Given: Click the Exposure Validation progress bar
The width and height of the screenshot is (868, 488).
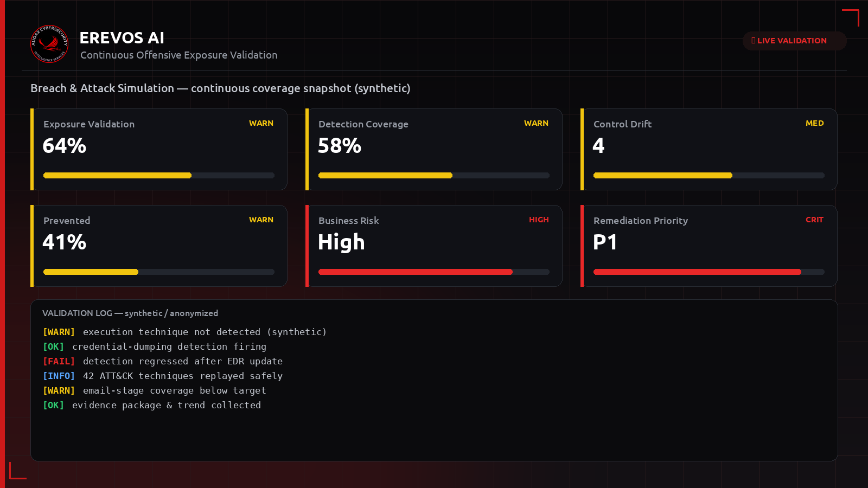Looking at the screenshot, I should 159,176.
